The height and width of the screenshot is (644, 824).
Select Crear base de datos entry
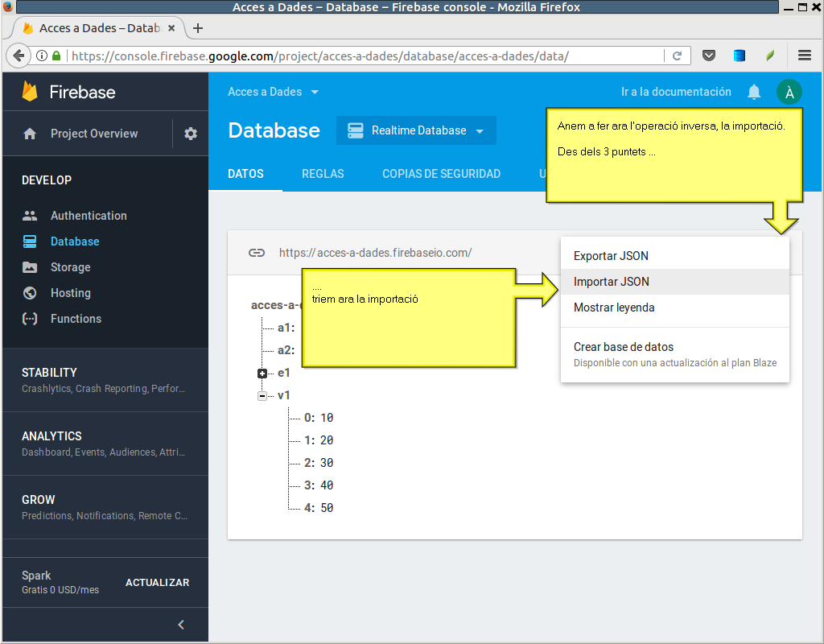[x=675, y=354]
